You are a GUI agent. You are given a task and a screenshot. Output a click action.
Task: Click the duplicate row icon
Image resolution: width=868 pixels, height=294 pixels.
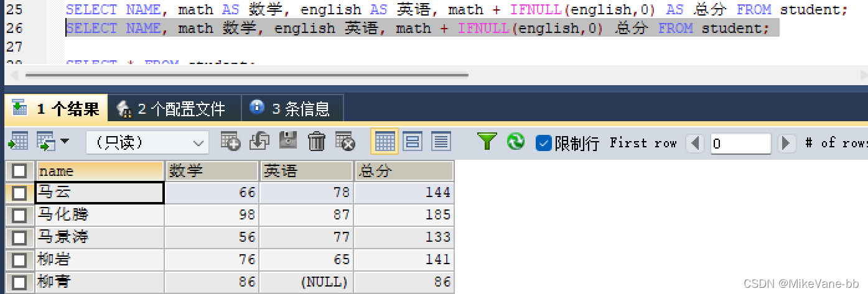[x=259, y=142]
